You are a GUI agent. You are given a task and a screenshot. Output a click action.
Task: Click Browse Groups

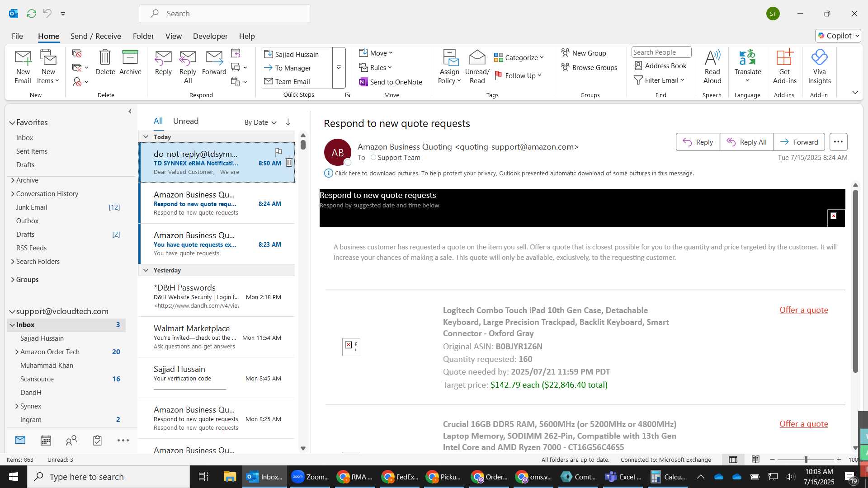tap(589, 67)
